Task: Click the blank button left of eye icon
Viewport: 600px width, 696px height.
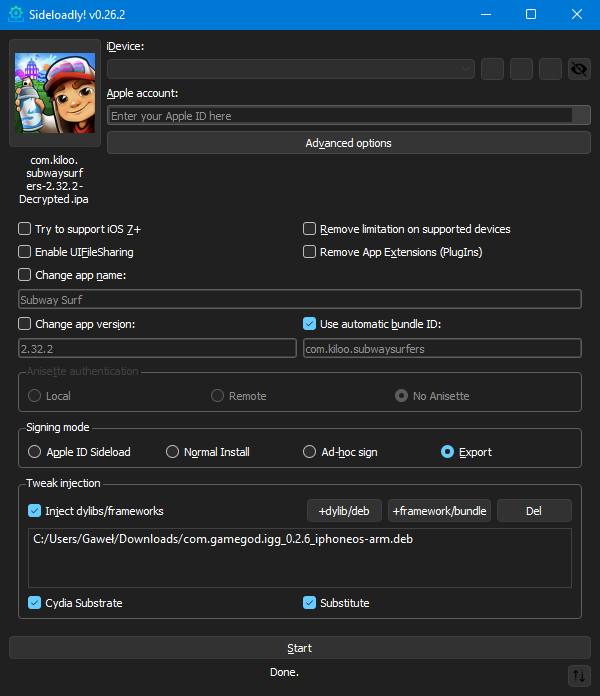Action: tap(550, 69)
